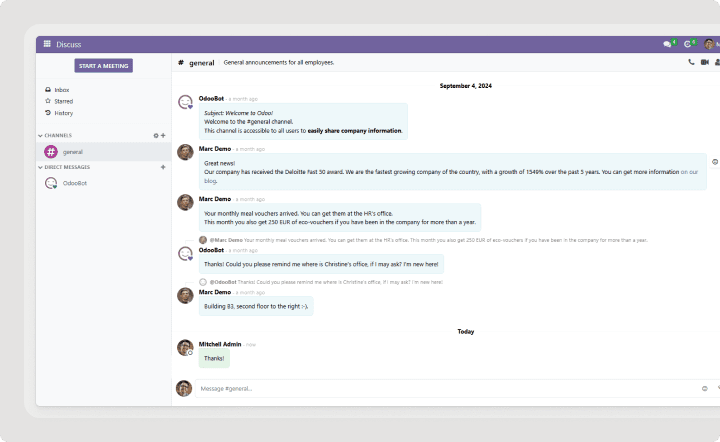Open channel settings gear icon
Viewport: 720px width, 442px height.
155,135
